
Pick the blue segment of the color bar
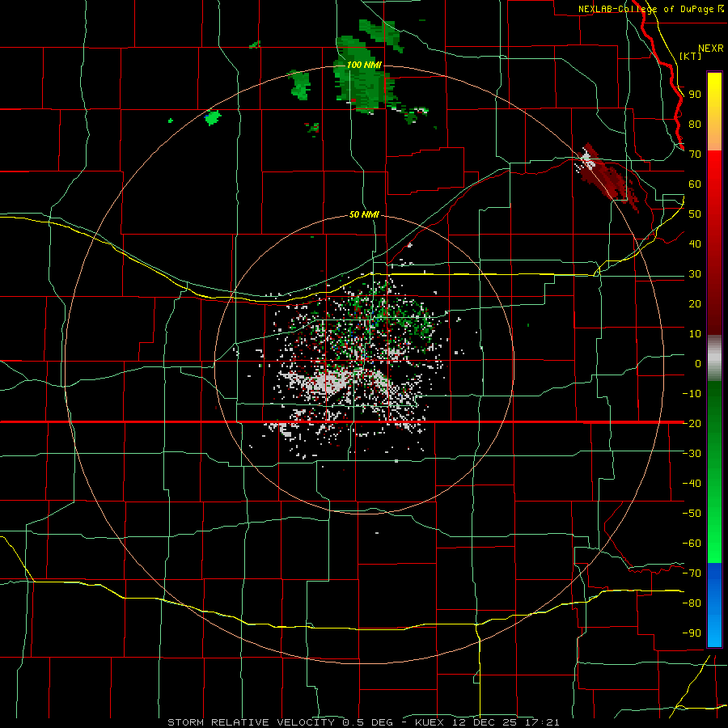pos(714,604)
